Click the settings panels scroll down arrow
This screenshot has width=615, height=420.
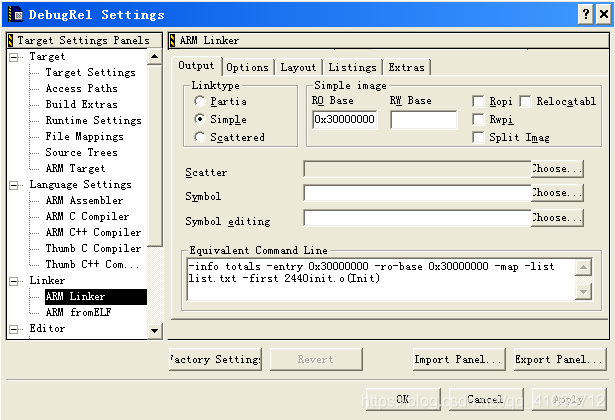pos(155,331)
